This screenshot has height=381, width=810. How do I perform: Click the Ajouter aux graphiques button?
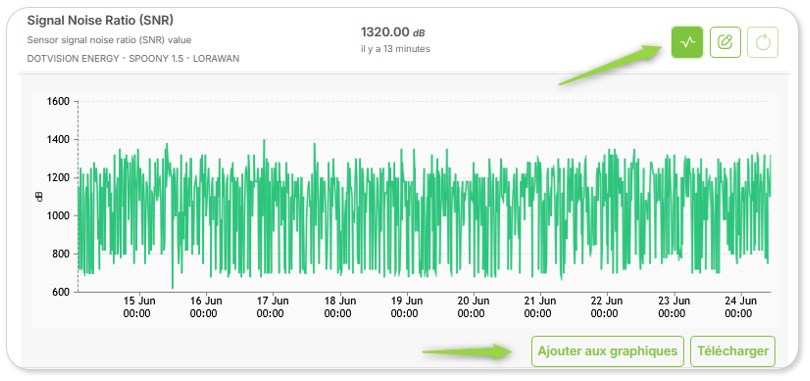tap(608, 352)
